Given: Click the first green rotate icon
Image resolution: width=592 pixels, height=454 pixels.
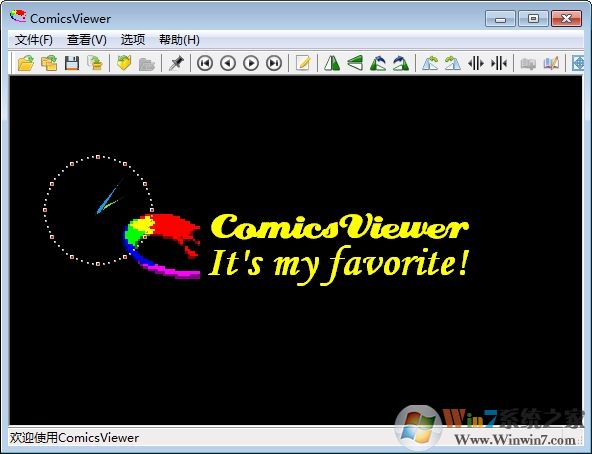Looking at the screenshot, I should point(378,63).
